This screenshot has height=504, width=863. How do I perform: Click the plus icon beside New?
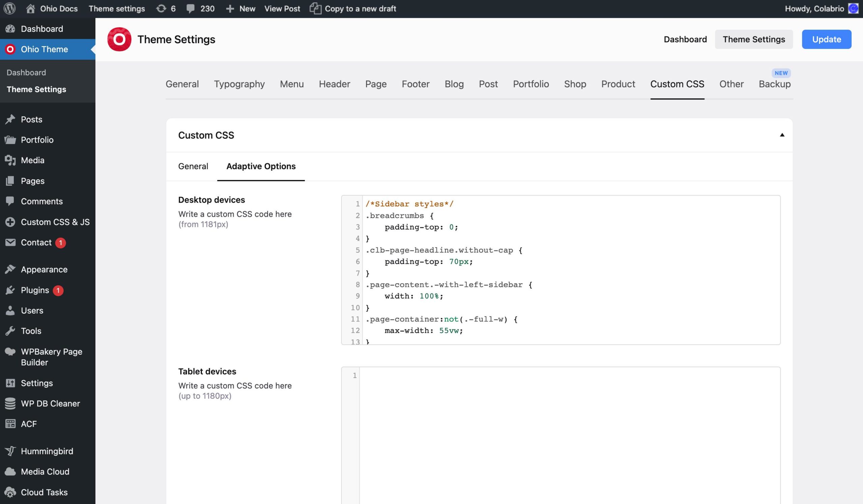pyautogui.click(x=230, y=9)
